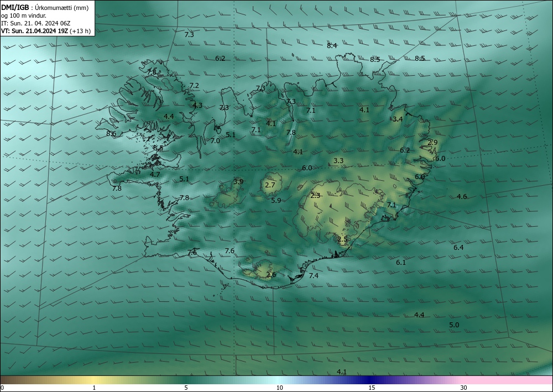Pick the dark navy band above the 15 label
This screenshot has height=392, width=553.
369,380
